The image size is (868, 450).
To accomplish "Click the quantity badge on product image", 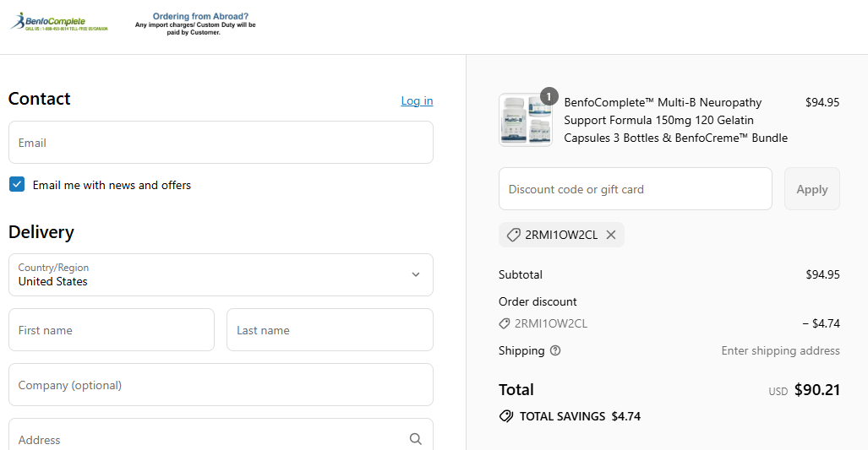I will point(549,96).
